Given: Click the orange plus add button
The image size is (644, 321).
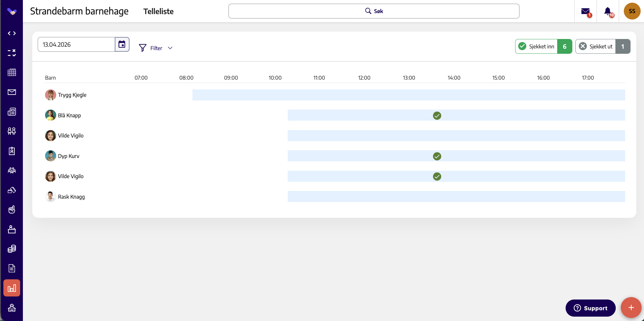Looking at the screenshot, I should tap(631, 308).
